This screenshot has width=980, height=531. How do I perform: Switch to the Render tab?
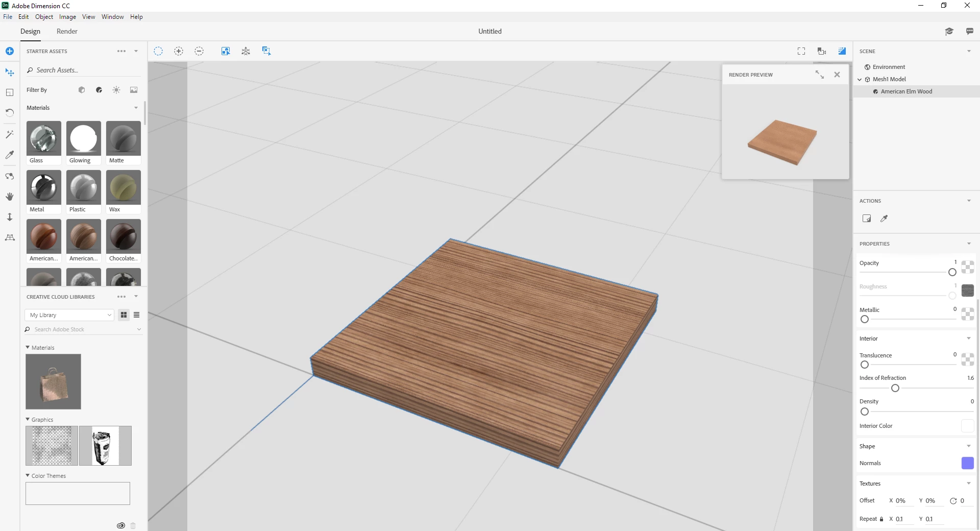(x=67, y=32)
